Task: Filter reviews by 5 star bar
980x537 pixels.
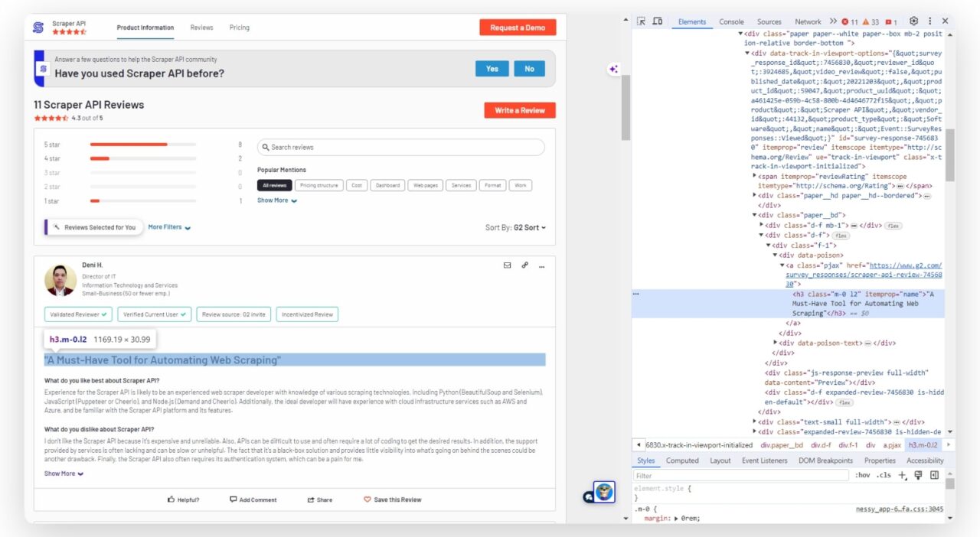Action: pyautogui.click(x=143, y=144)
